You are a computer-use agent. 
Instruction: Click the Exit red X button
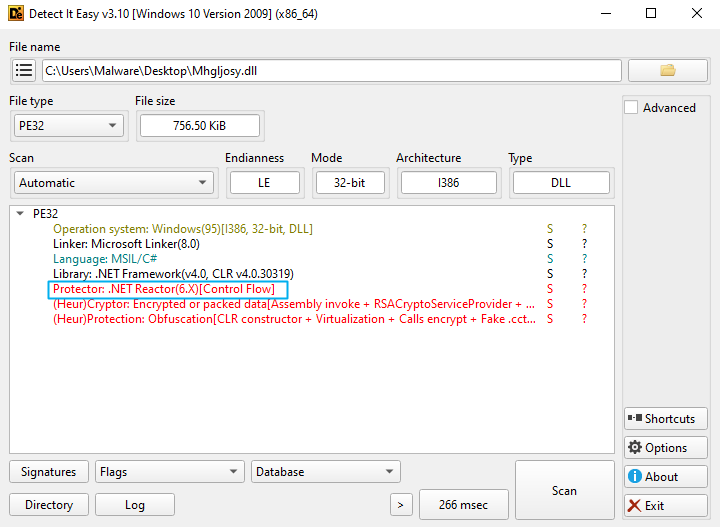(665, 505)
